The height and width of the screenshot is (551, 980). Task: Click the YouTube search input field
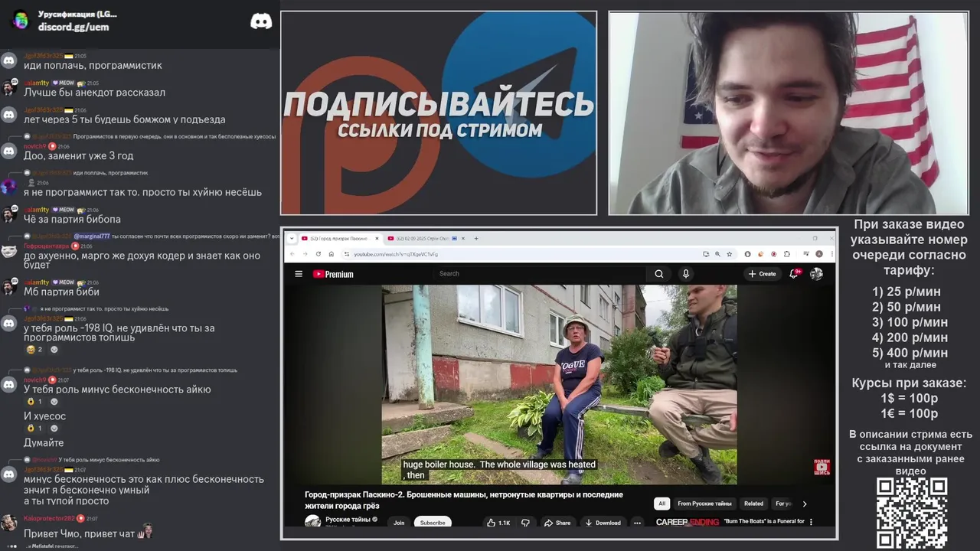(x=541, y=274)
